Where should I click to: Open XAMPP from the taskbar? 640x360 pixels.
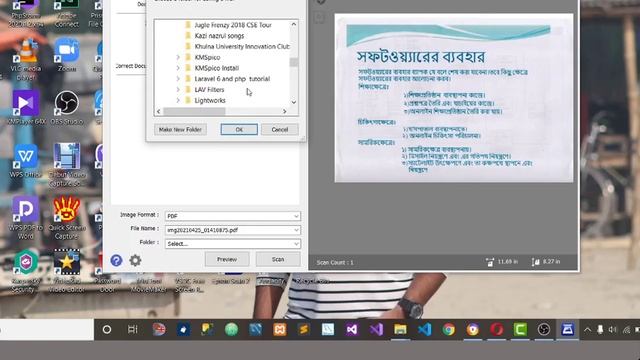pyautogui.click(x=280, y=329)
